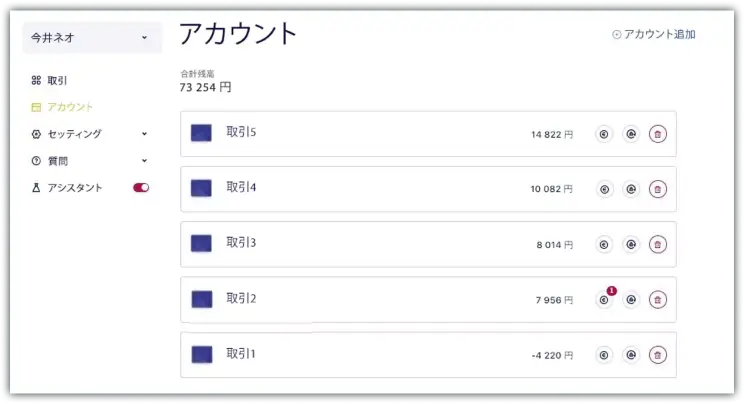Click the blue card swatch beside 取引1
Viewport: 744px width, 404px height.
click(202, 354)
